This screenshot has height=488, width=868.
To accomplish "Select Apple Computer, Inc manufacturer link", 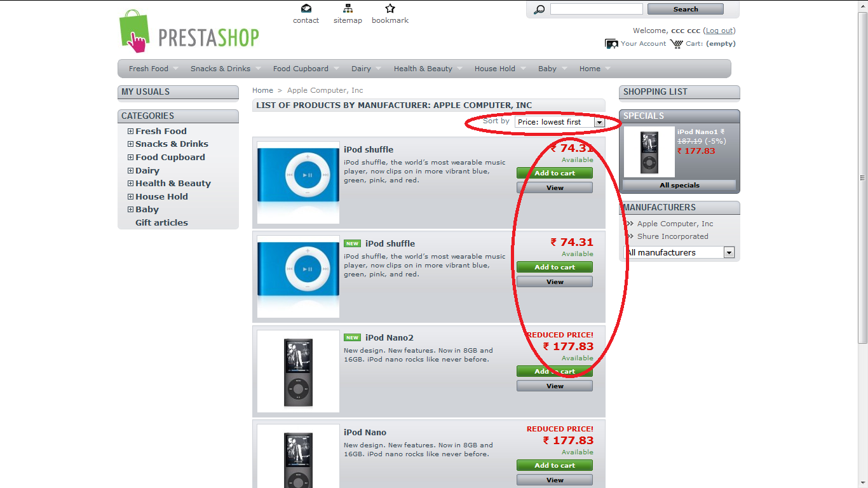I will tap(675, 224).
